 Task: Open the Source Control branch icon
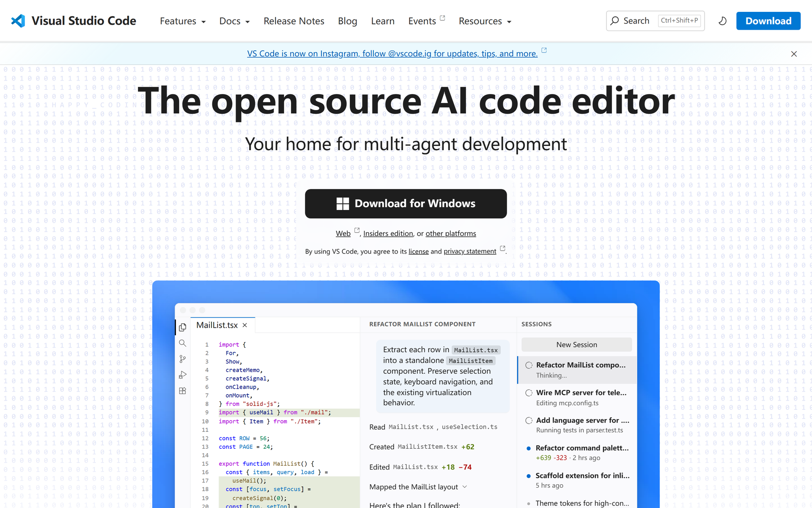[x=182, y=359]
